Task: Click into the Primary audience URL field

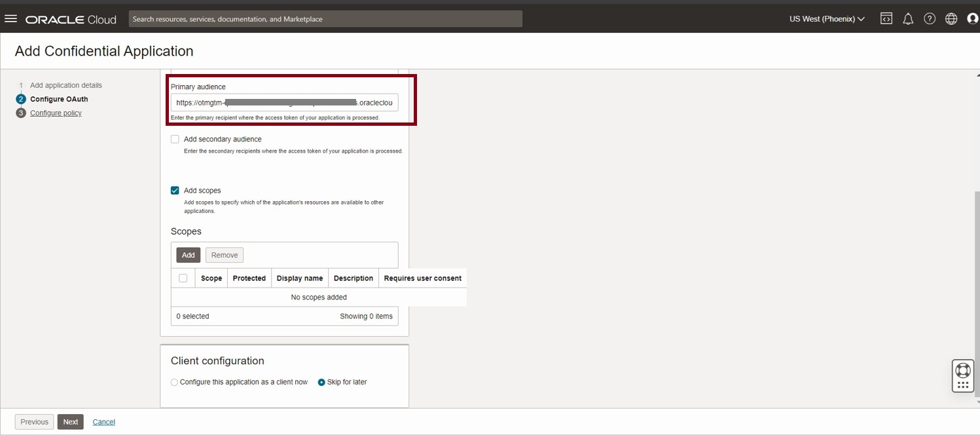Action: tap(284, 103)
